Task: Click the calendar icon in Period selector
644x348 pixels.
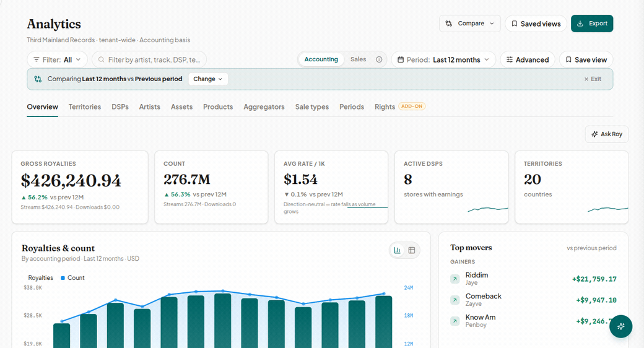Action: click(401, 59)
